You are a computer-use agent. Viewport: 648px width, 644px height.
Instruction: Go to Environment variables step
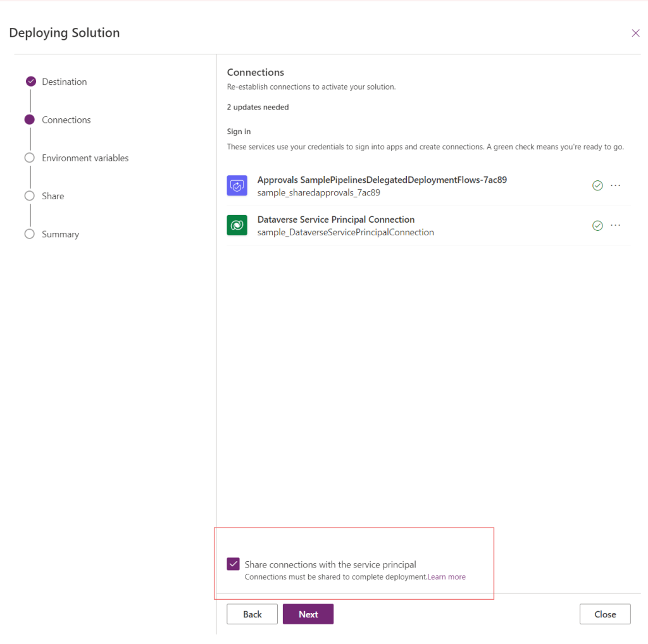(85, 158)
